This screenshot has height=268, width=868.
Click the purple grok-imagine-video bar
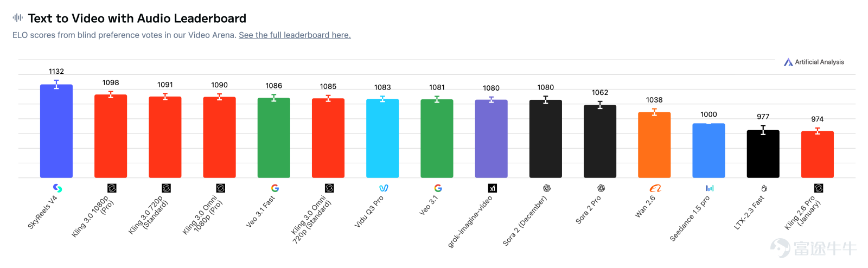492,138
